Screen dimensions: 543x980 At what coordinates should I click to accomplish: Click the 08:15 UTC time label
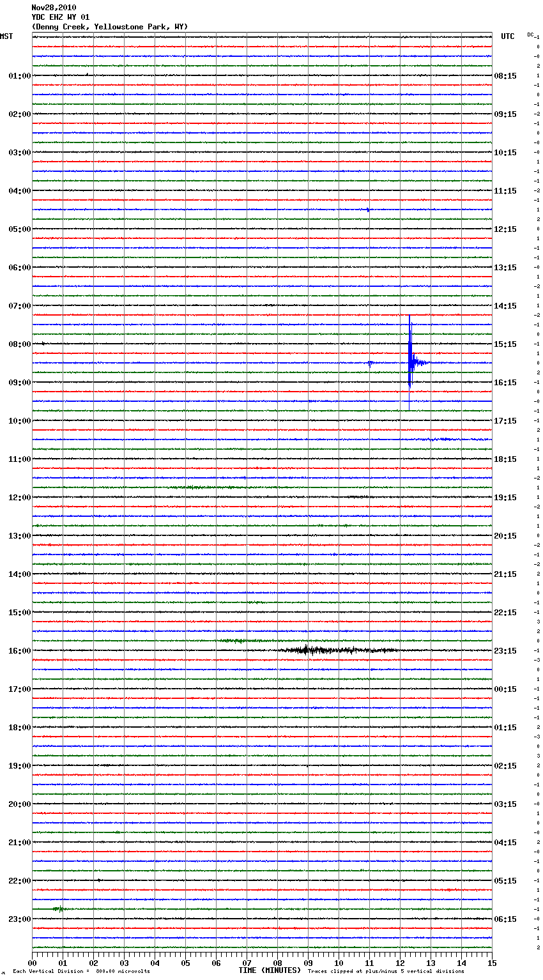[x=505, y=76]
